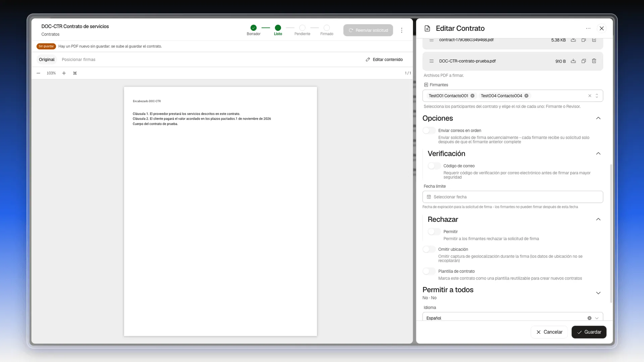Click Editar contenido
This screenshot has height=362, width=644.
[384, 59]
